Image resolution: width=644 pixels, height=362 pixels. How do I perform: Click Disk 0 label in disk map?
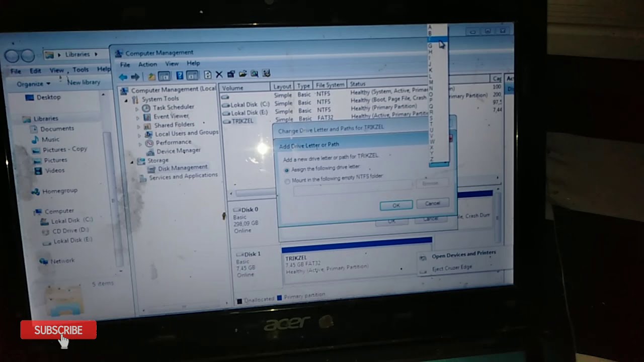(x=250, y=210)
